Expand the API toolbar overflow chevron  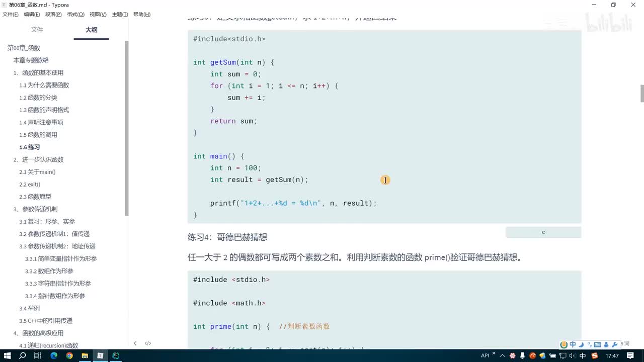pos(494,353)
